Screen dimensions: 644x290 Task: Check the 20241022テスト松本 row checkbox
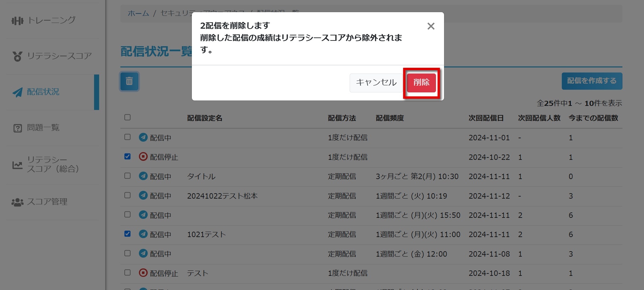[127, 195]
